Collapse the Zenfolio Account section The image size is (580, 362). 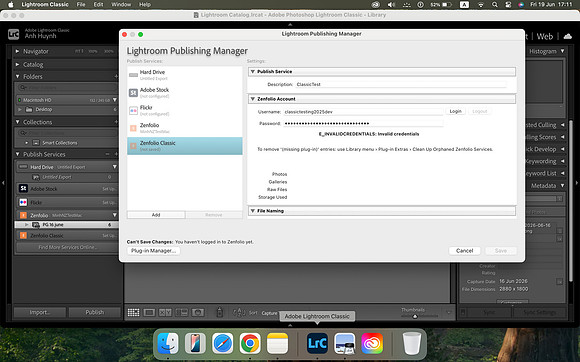point(253,99)
